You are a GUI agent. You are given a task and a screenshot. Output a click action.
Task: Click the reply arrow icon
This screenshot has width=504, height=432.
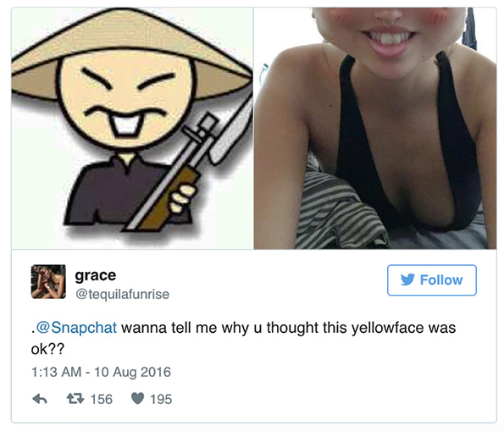coord(40,399)
